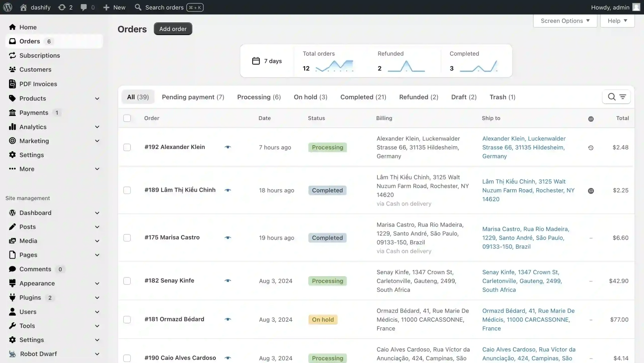Click the Subscriptions sidebar icon
The width and height of the screenshot is (644, 363).
(12, 55)
